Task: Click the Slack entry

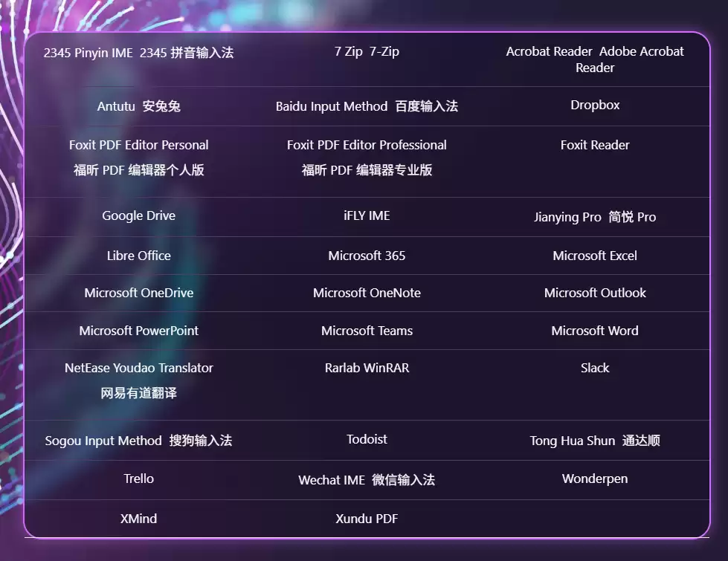Action: (x=595, y=369)
